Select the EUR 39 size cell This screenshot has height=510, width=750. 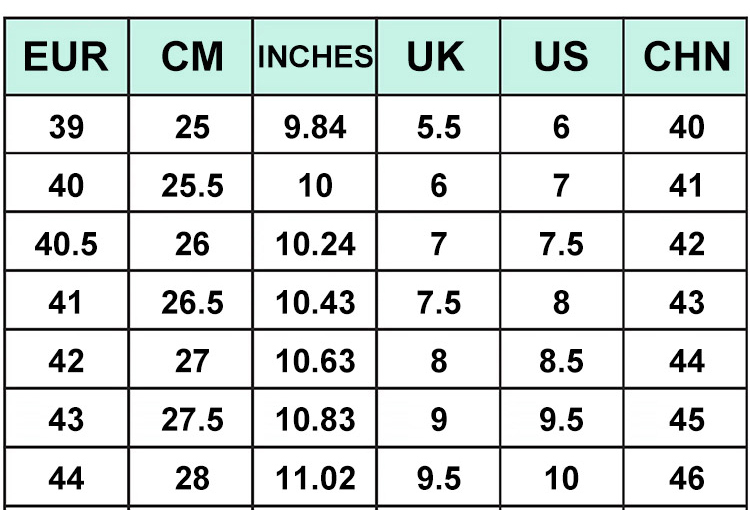click(x=66, y=127)
